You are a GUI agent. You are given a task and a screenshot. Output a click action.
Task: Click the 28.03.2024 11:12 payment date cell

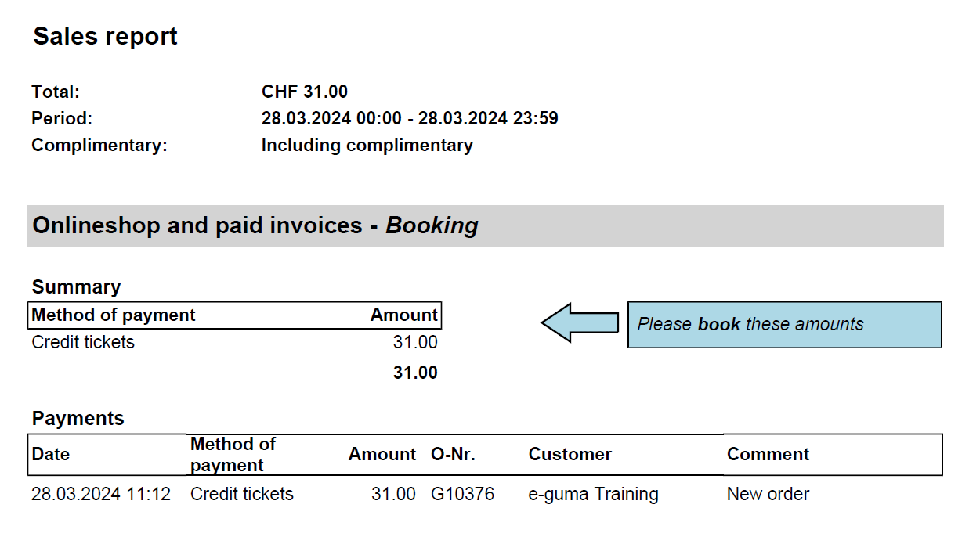101,495
